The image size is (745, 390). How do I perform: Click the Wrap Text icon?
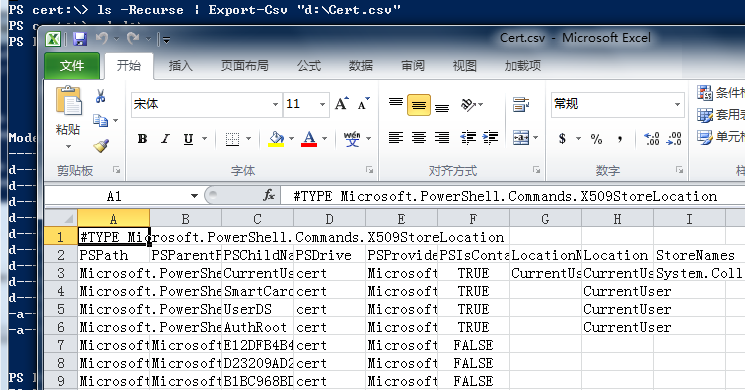(x=521, y=104)
